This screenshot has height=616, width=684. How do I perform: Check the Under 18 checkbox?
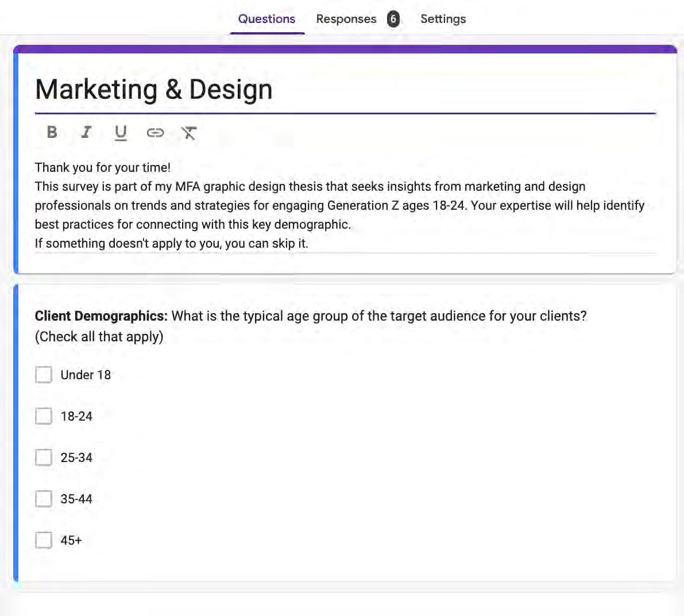(x=44, y=375)
